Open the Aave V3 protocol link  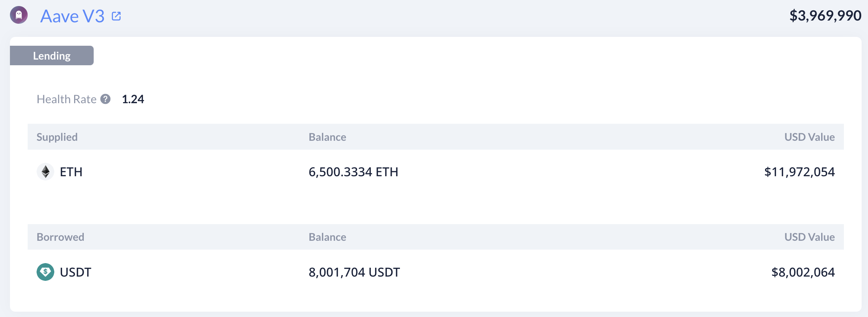(x=72, y=16)
